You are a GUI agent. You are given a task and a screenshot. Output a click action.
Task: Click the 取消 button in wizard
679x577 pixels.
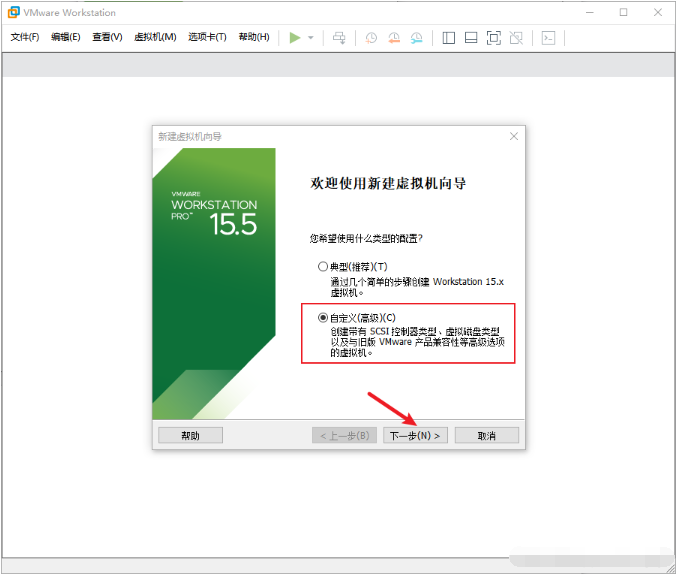pyautogui.click(x=487, y=436)
